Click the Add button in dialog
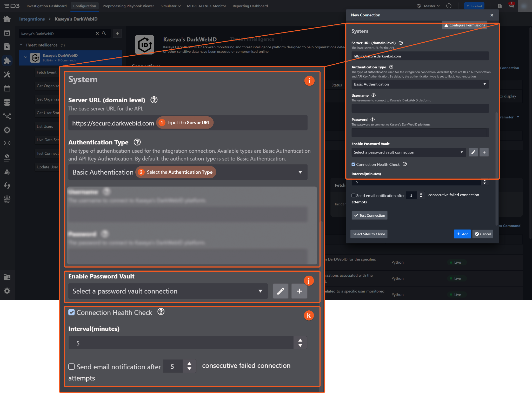 click(462, 234)
